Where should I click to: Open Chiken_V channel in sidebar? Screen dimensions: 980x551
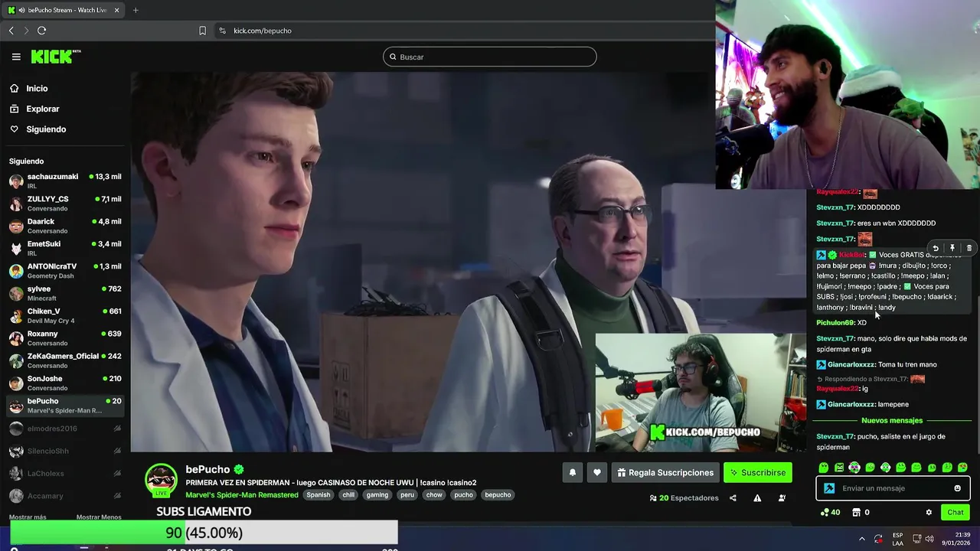pos(64,315)
